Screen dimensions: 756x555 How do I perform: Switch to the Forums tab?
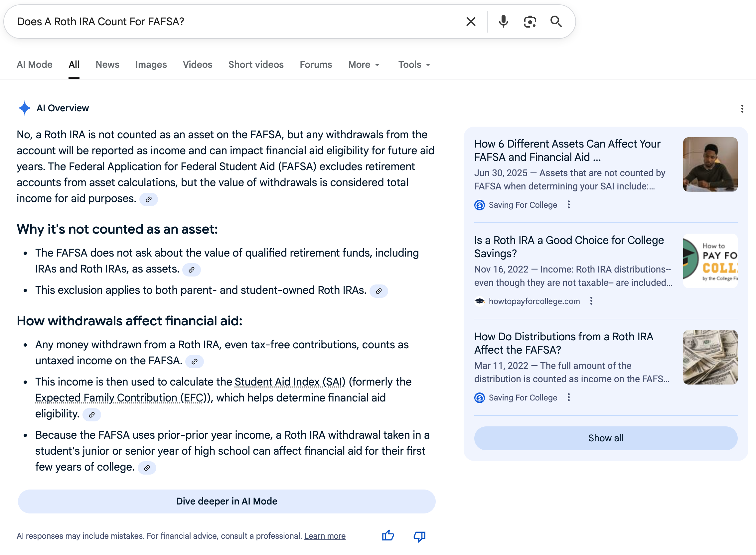pos(315,64)
